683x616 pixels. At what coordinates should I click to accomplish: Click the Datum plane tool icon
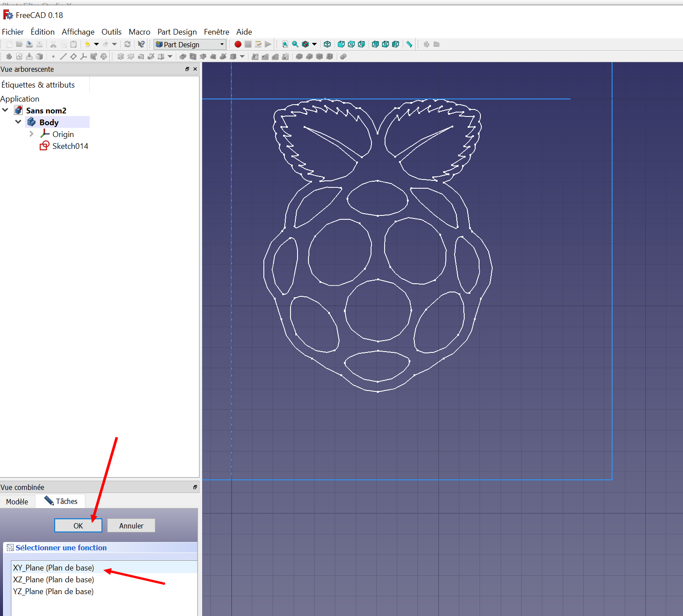[74, 56]
